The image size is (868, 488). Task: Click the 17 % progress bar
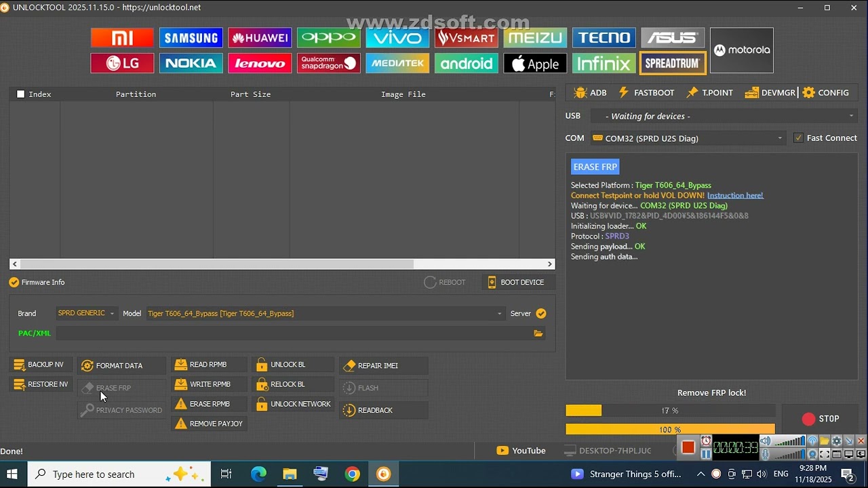(670, 411)
